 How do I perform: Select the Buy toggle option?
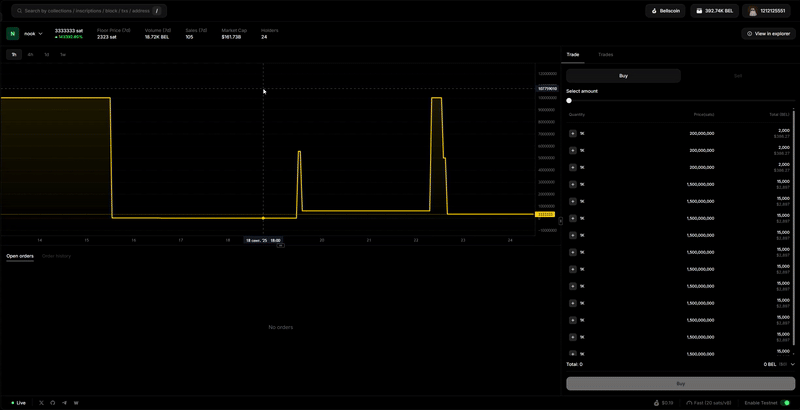pyautogui.click(x=623, y=75)
